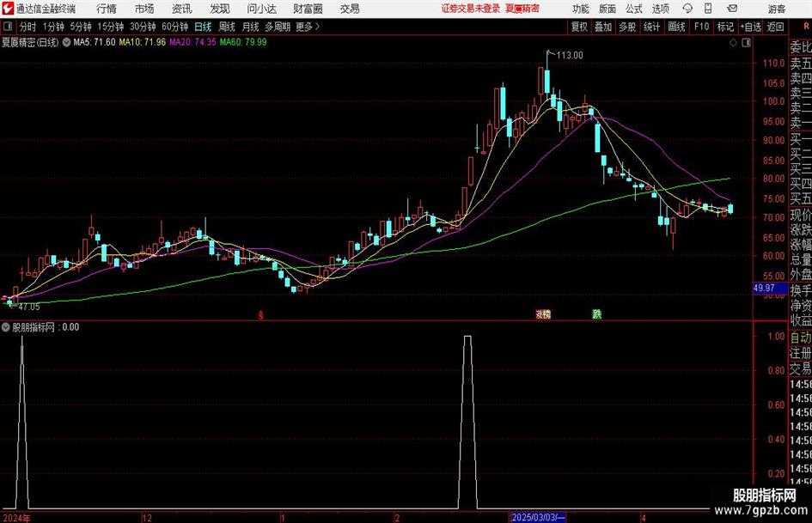Screen dimensions: 812x523
Task: Switch to the 15分钟 period tab
Action: click(x=110, y=27)
